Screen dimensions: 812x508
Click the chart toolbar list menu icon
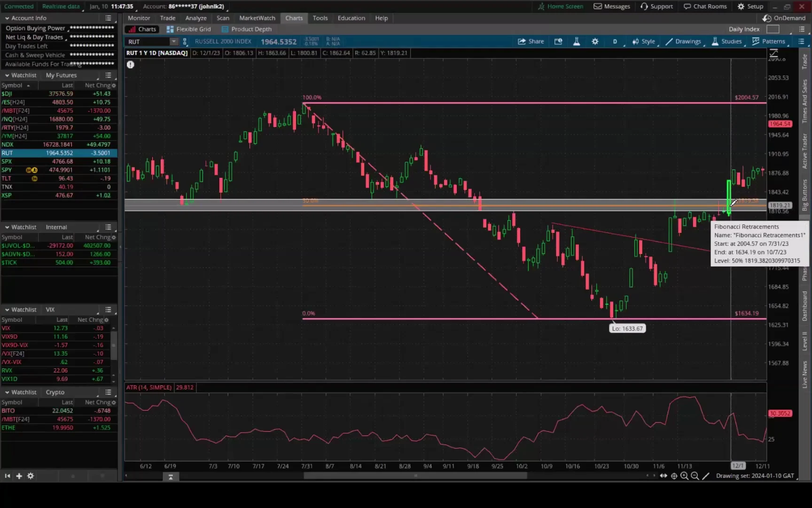coord(802,41)
